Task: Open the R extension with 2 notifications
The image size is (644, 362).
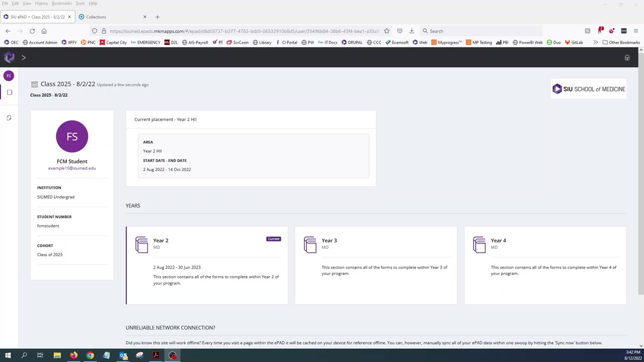Action: point(601,31)
